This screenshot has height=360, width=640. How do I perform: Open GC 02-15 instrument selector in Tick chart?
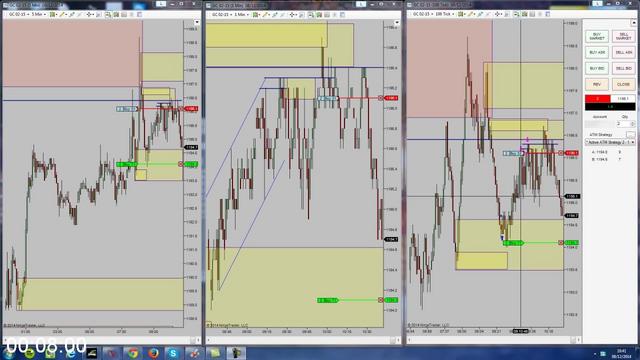coord(423,14)
